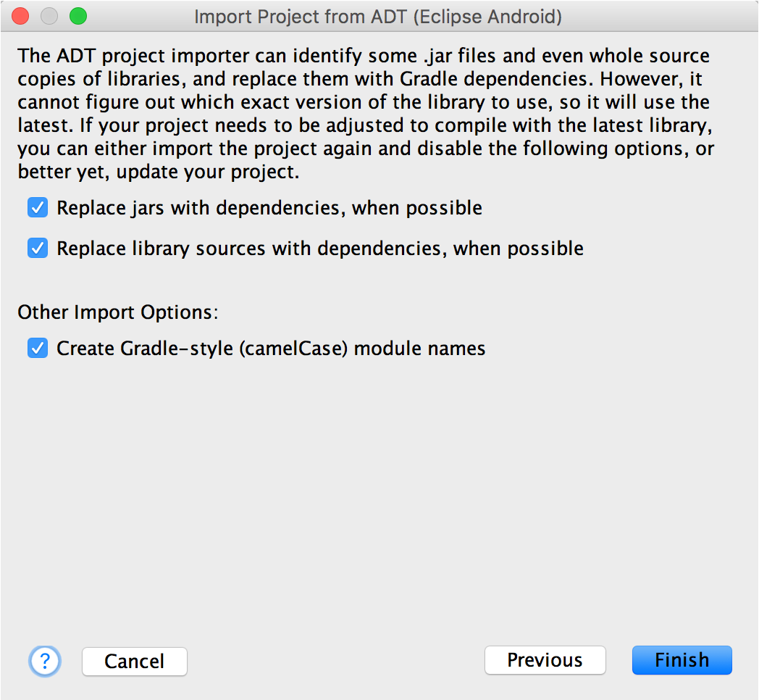Screen dimensions: 759x700
Task: Cancel the ADT project import
Action: (135, 661)
